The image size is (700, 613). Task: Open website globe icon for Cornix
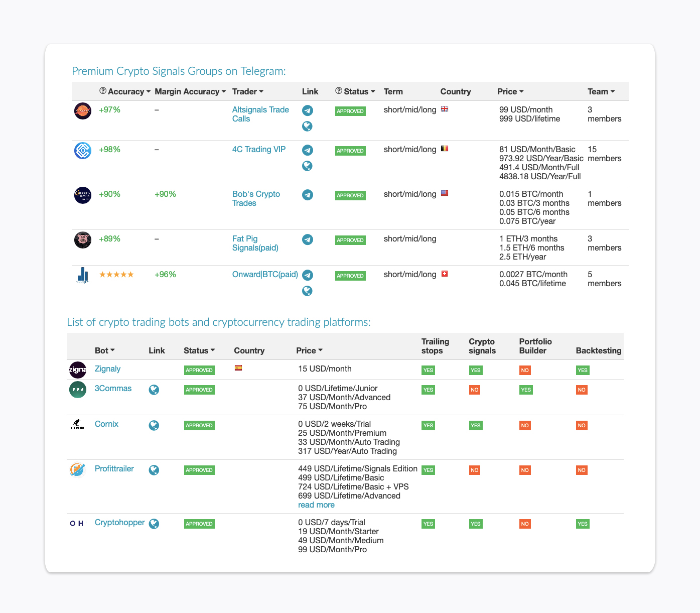click(x=154, y=425)
